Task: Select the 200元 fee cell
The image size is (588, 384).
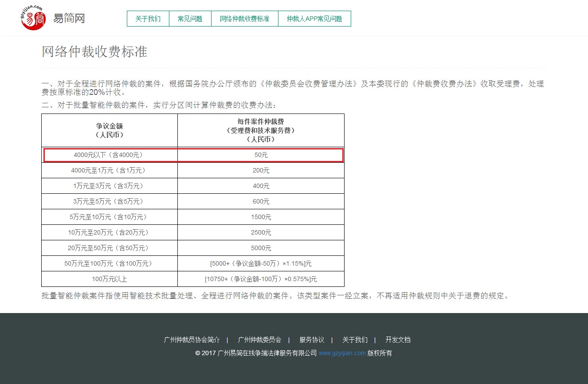Action: (261, 171)
